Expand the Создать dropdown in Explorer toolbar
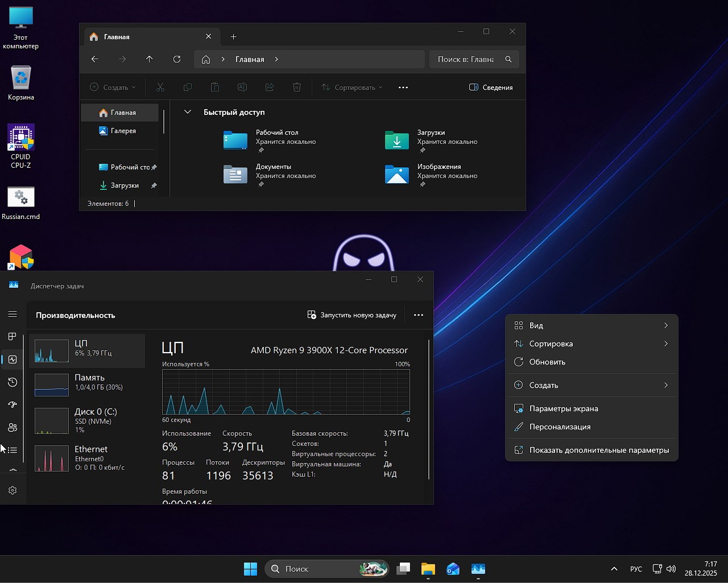The height and width of the screenshot is (583, 728). (x=113, y=87)
